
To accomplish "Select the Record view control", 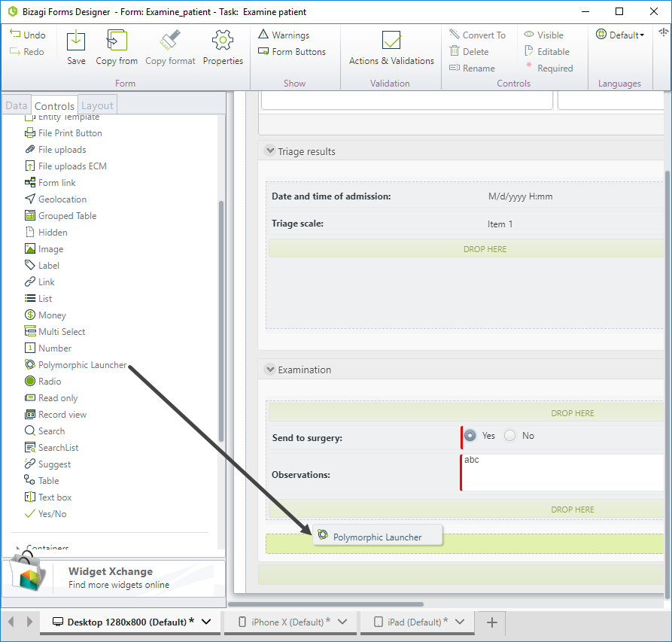I will pyautogui.click(x=56, y=415).
